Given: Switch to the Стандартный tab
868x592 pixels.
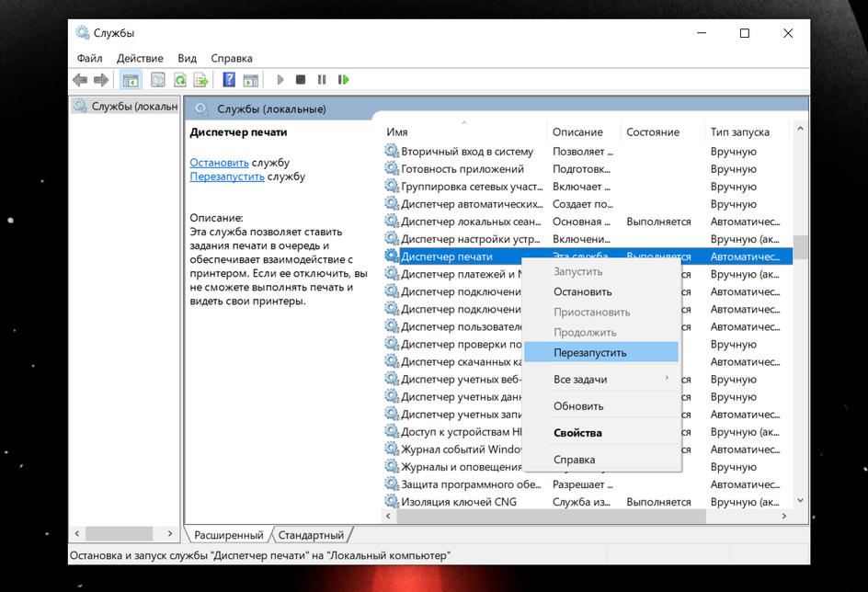Looking at the screenshot, I should [x=311, y=535].
